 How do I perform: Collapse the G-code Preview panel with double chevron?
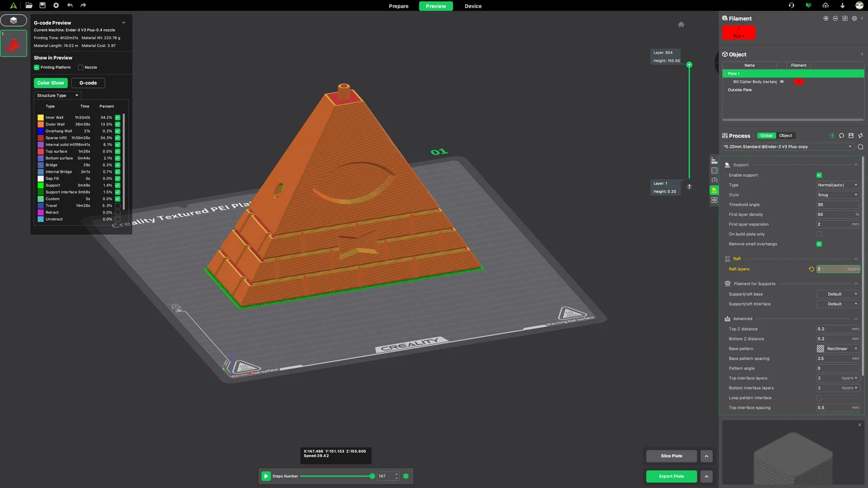point(124,23)
